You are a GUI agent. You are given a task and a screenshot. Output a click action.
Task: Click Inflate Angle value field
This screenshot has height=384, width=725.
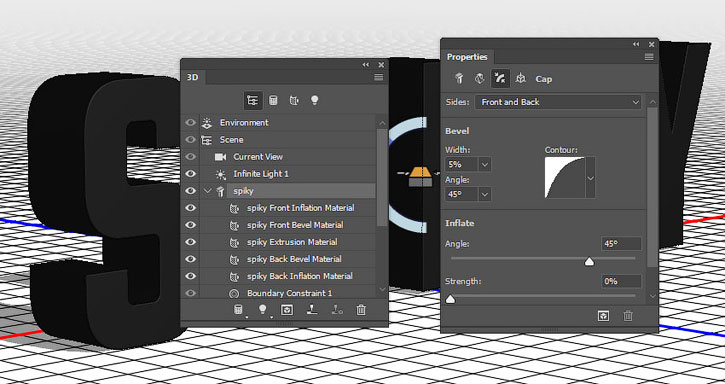click(x=621, y=243)
